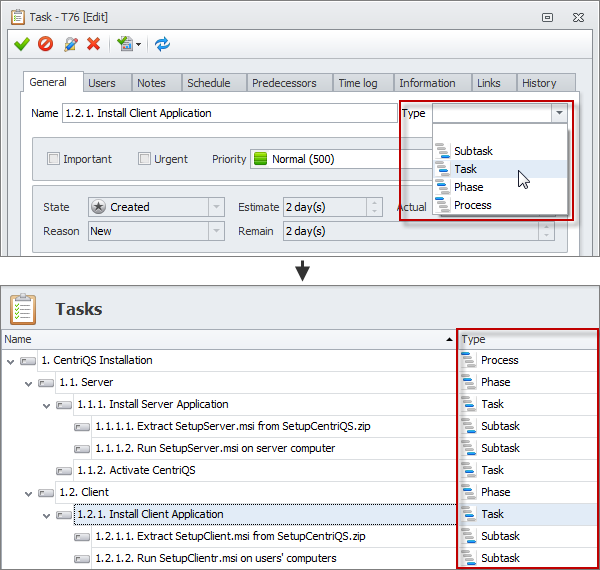Collapse the 1.2. Client tree node
The height and width of the screenshot is (570, 600).
pos(29,492)
